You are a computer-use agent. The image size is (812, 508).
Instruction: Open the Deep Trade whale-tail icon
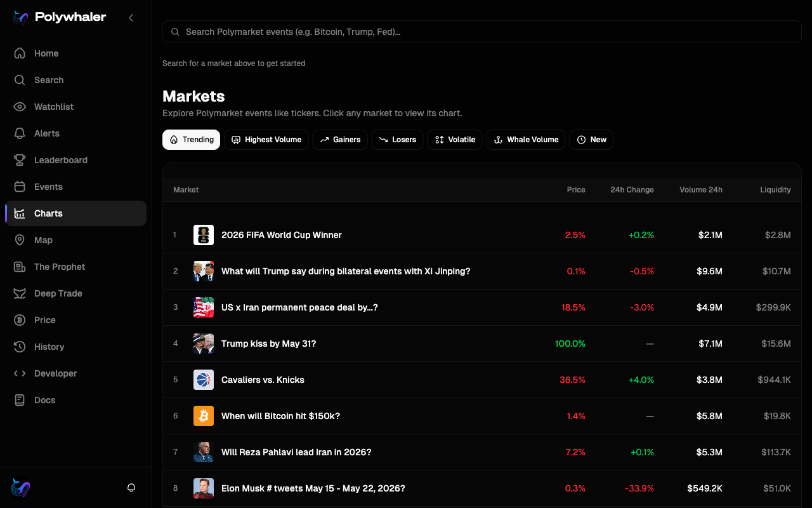tap(20, 293)
